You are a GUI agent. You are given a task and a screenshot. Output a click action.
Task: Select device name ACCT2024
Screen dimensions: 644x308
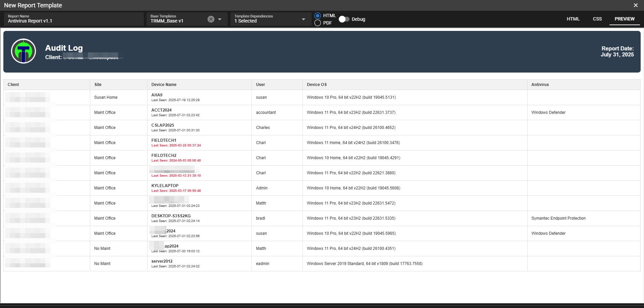pos(161,110)
